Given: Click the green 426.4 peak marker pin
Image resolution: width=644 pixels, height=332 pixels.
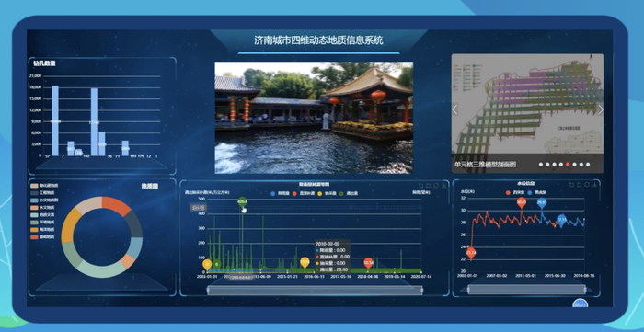Looking at the screenshot, I should pos(242,202).
